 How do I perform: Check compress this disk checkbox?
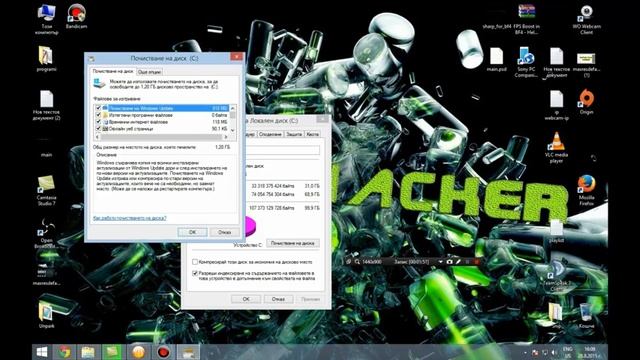pos(195,262)
